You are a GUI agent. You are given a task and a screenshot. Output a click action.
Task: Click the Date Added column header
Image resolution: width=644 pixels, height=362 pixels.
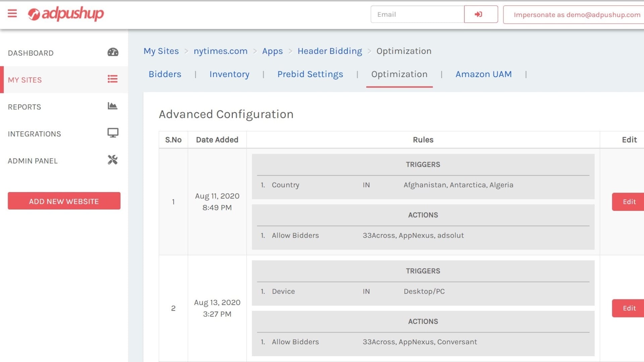click(x=217, y=140)
